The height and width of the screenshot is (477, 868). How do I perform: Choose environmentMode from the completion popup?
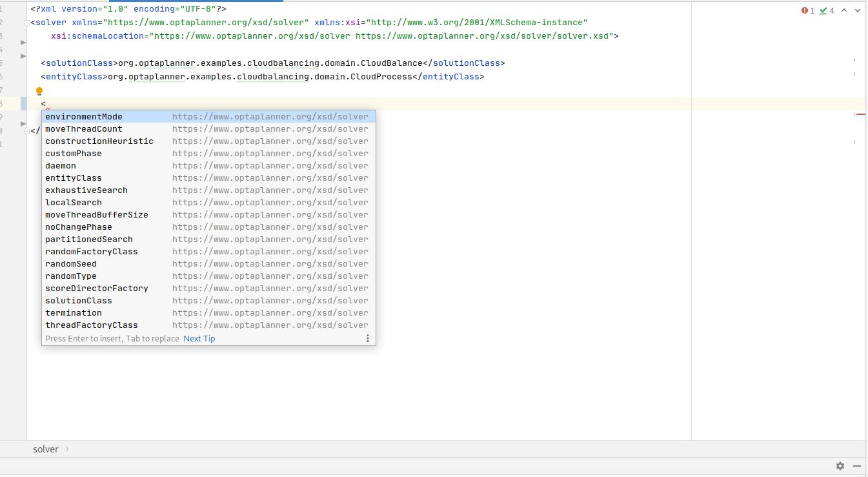[83, 116]
